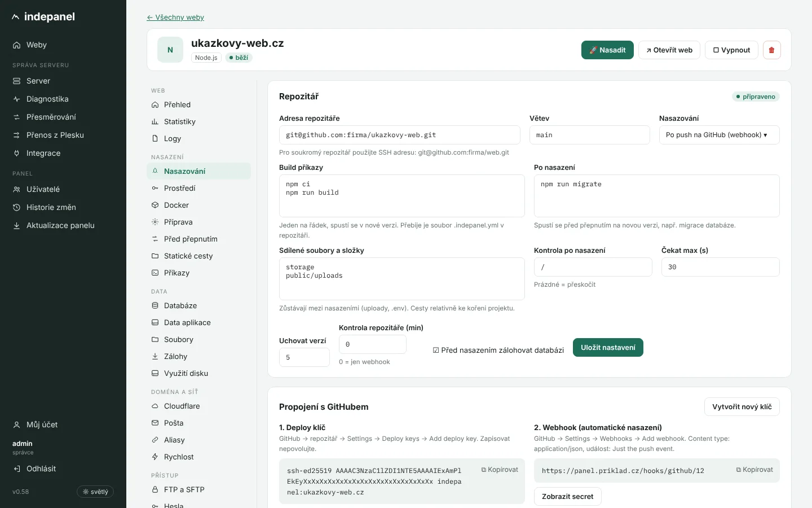The image size is (812, 508).
Task: Click the Vypnout button
Action: tap(731, 50)
